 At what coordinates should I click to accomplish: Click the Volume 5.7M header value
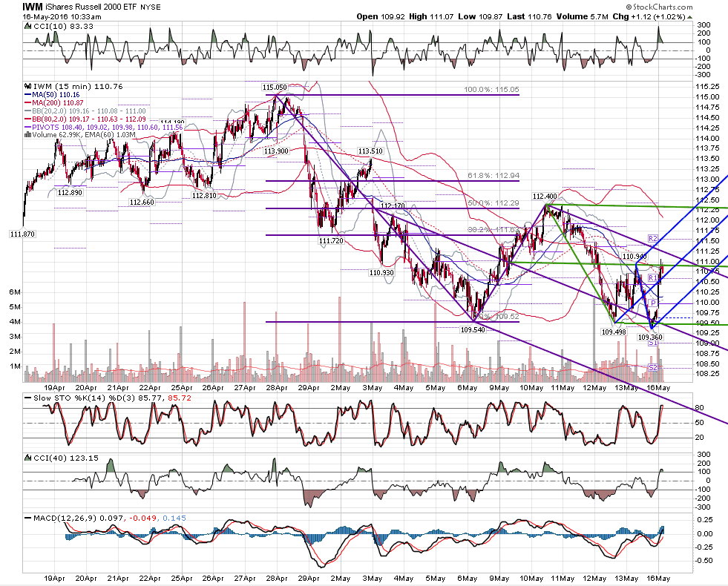click(583, 17)
